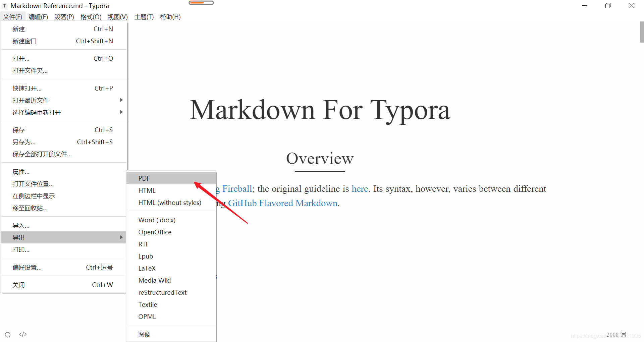Close the Typora window

[x=632, y=6]
